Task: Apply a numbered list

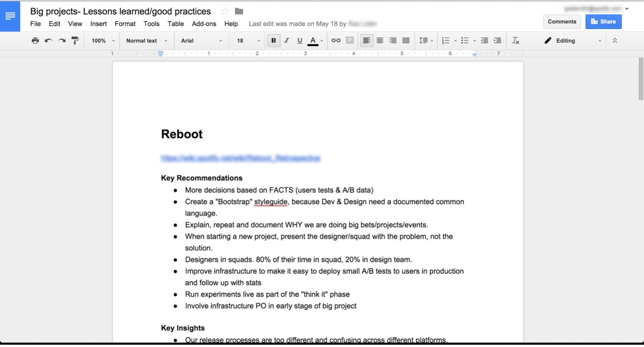Action: (x=446, y=41)
